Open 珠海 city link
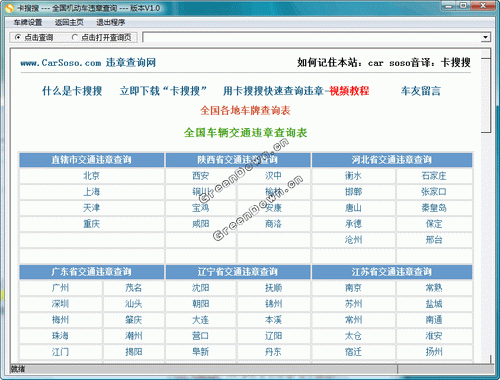The image size is (500, 380). 60,336
